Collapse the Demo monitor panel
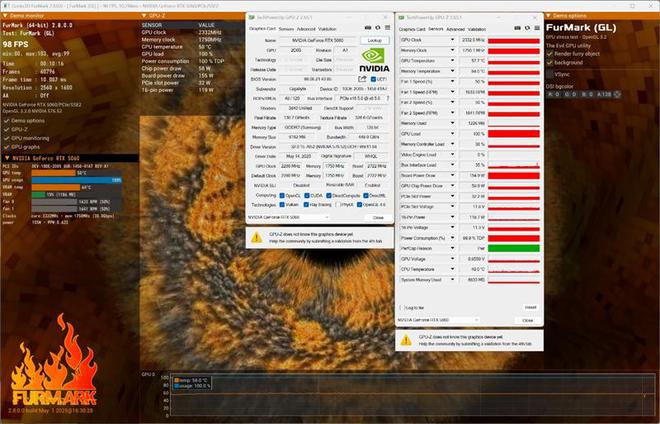660x424 pixels. point(7,16)
